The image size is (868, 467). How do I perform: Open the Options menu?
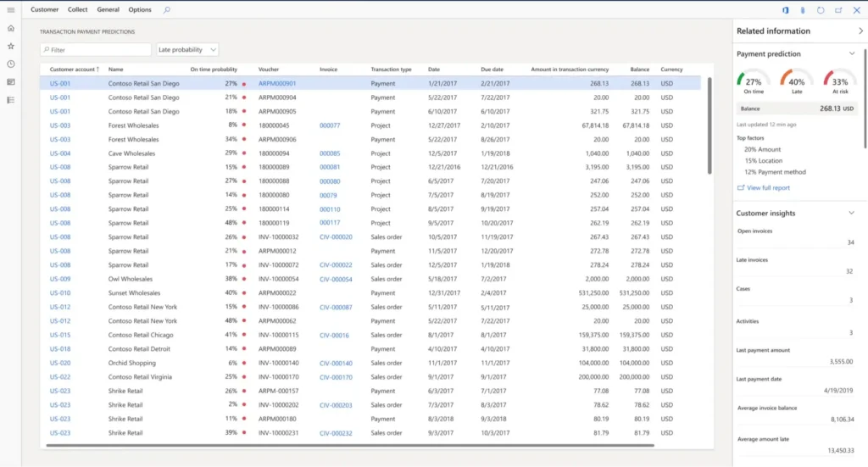click(140, 9)
